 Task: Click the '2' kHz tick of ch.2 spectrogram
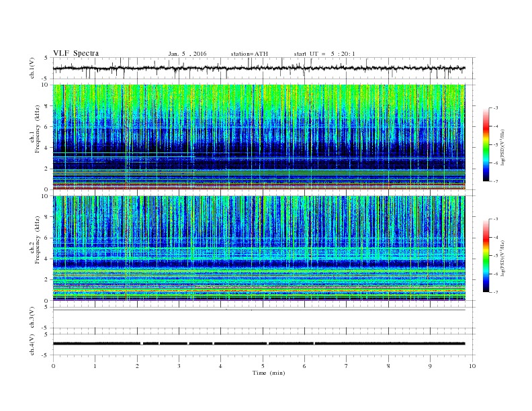(x=47, y=280)
